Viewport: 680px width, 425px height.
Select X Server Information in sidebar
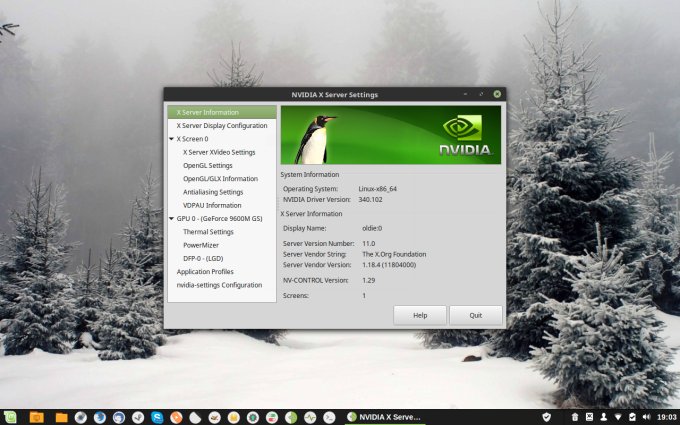pos(222,112)
